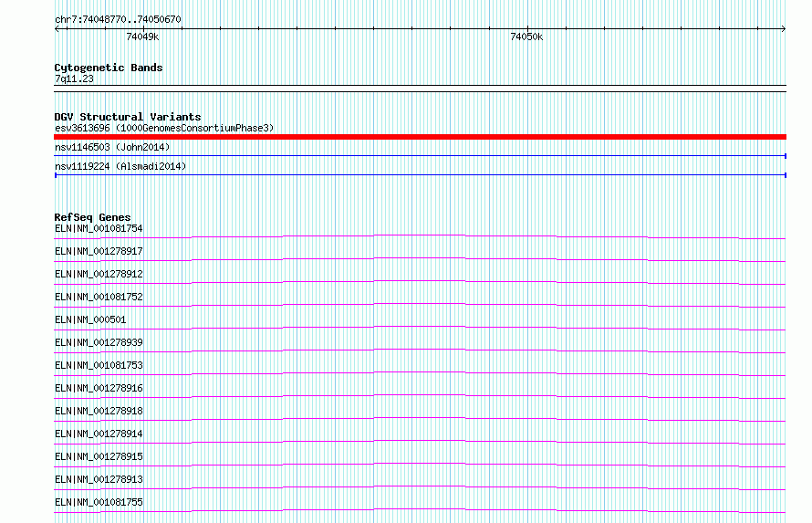The image size is (812, 523).
Task: Click the 74049k ruler tick label
Action: pyautogui.click(x=142, y=37)
